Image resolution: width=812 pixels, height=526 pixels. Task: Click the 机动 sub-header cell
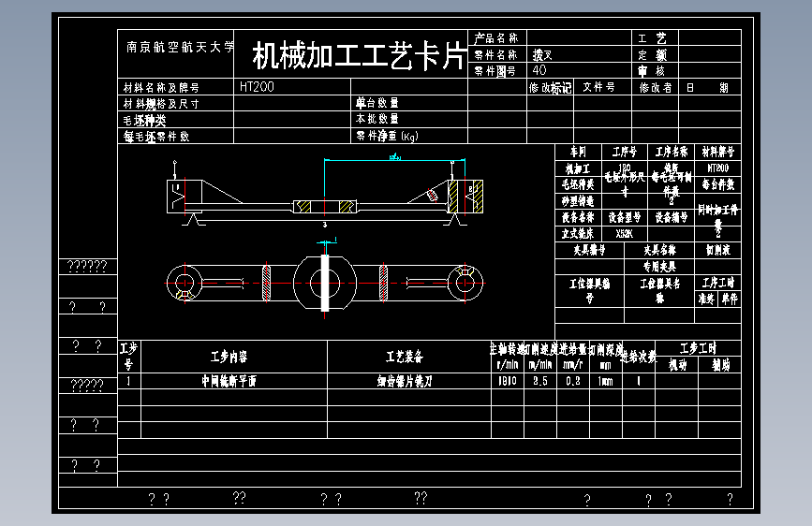pyautogui.click(x=677, y=365)
